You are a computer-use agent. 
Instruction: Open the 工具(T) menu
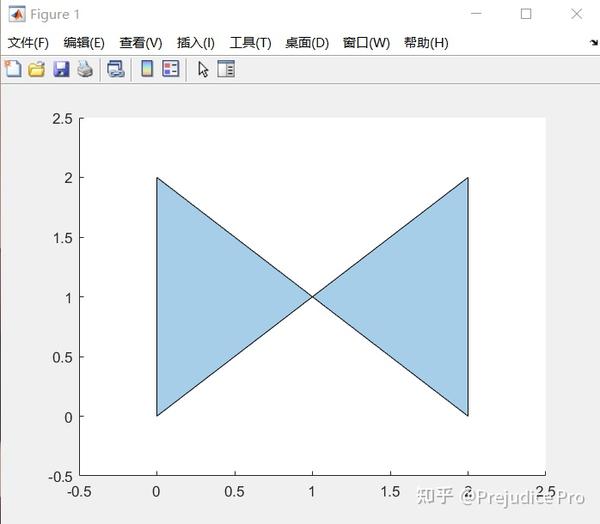(x=250, y=42)
